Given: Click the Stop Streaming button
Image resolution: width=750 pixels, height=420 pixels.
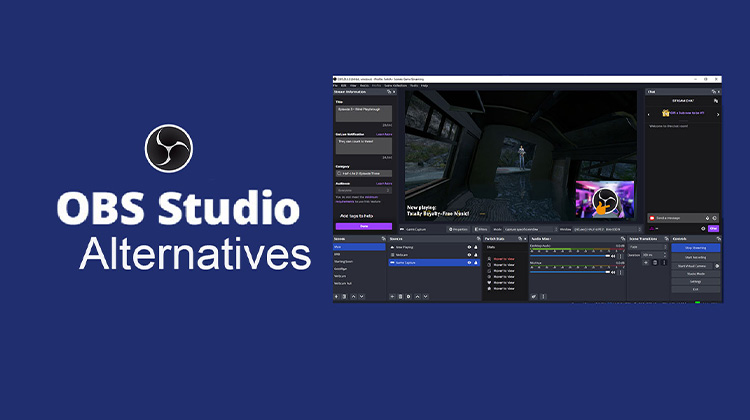Looking at the screenshot, I should 695,248.
